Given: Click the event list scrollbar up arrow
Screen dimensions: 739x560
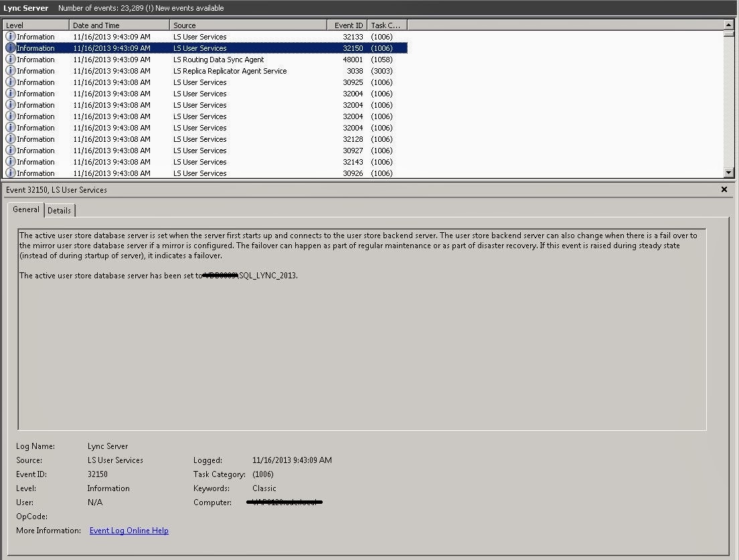Looking at the screenshot, I should (729, 25).
